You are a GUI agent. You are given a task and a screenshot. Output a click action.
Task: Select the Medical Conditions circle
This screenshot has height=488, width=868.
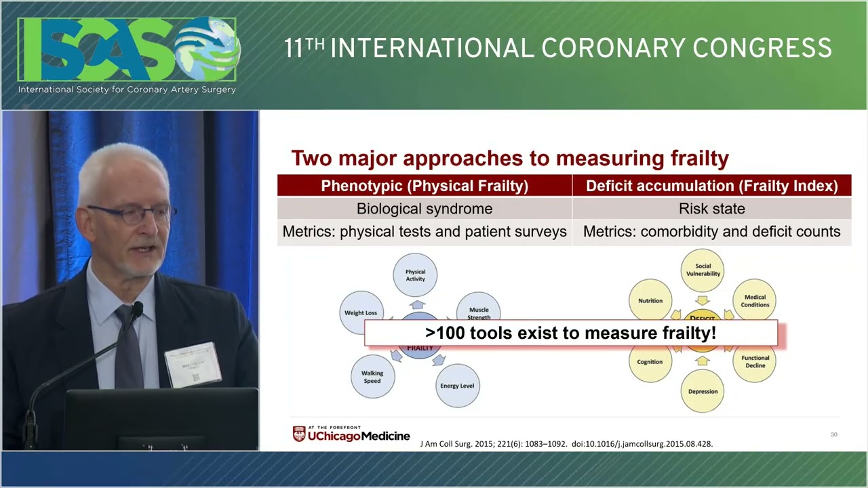pos(755,300)
